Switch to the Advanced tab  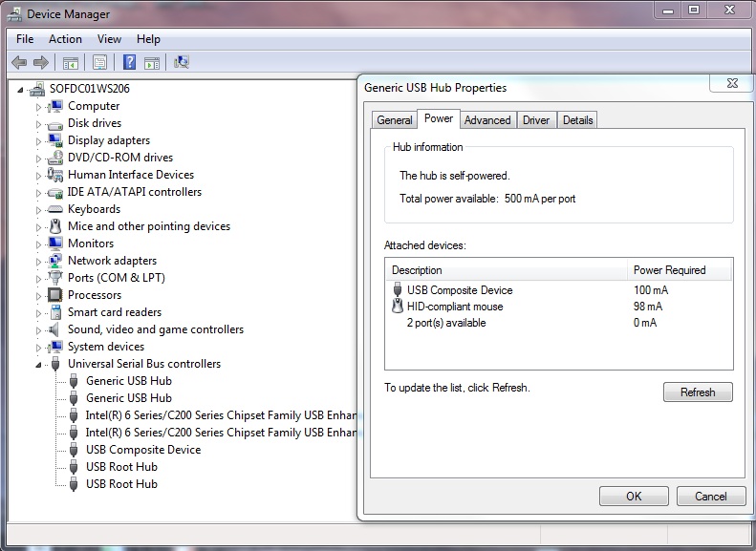click(x=487, y=120)
